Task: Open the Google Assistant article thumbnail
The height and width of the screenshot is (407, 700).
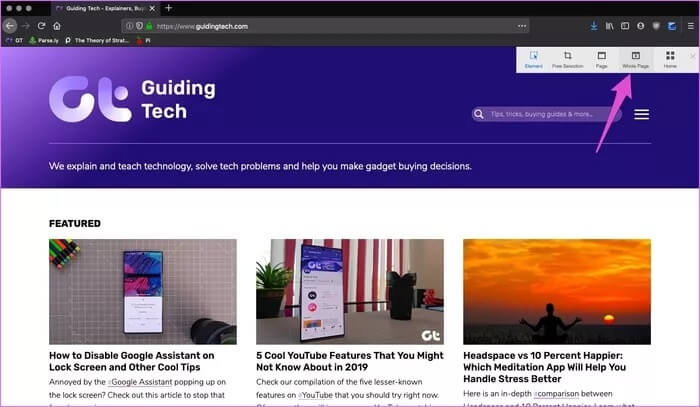Action: 143,291
